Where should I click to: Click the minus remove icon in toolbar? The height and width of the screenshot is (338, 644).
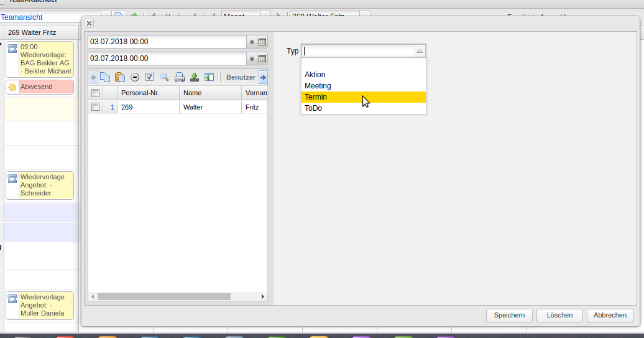tap(135, 77)
